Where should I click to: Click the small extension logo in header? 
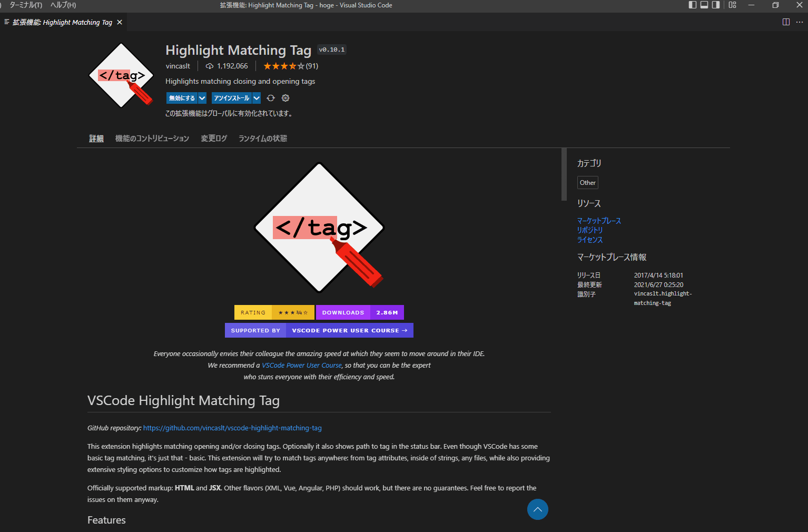121,76
